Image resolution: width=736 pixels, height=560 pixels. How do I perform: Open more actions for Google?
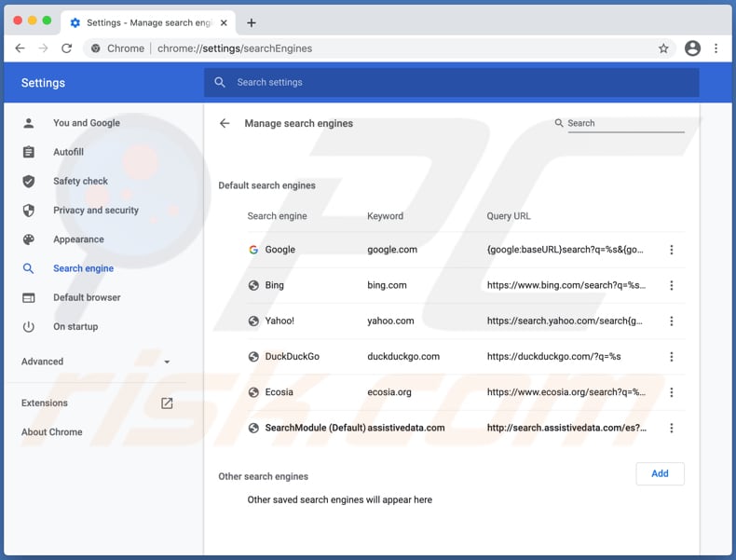click(671, 250)
